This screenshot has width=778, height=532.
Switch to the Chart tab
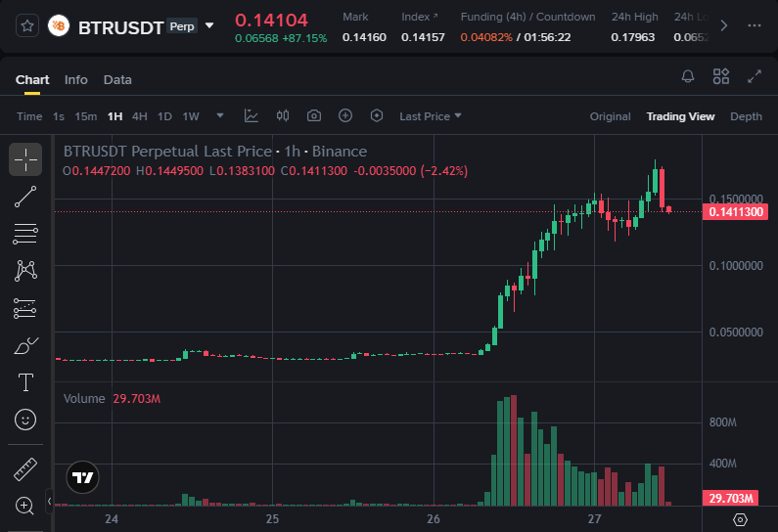[32, 80]
